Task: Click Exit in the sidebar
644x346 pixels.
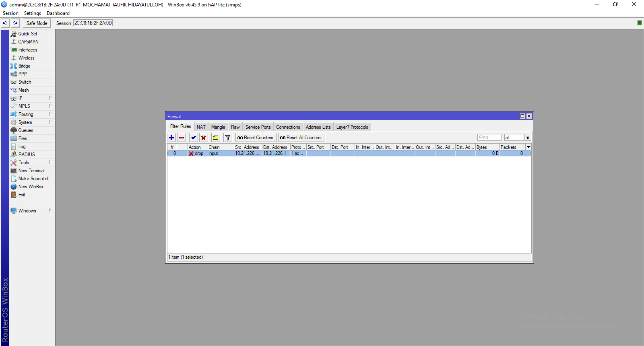Action: [x=32, y=195]
